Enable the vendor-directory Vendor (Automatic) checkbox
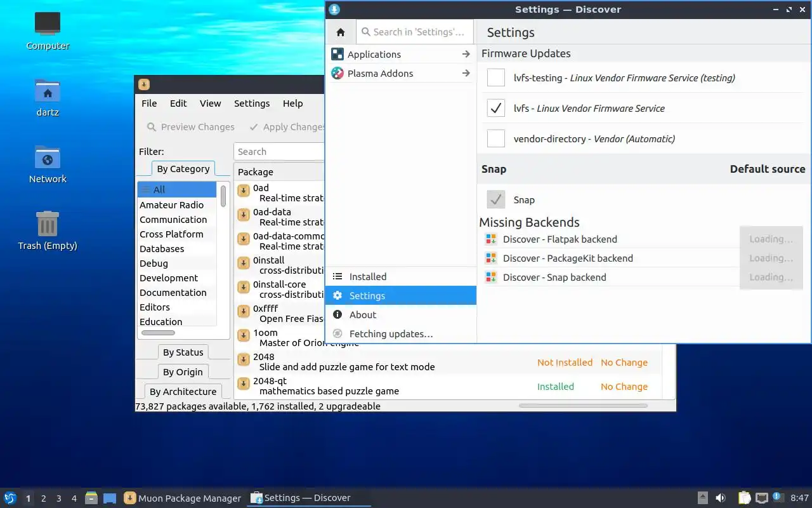 pyautogui.click(x=496, y=138)
